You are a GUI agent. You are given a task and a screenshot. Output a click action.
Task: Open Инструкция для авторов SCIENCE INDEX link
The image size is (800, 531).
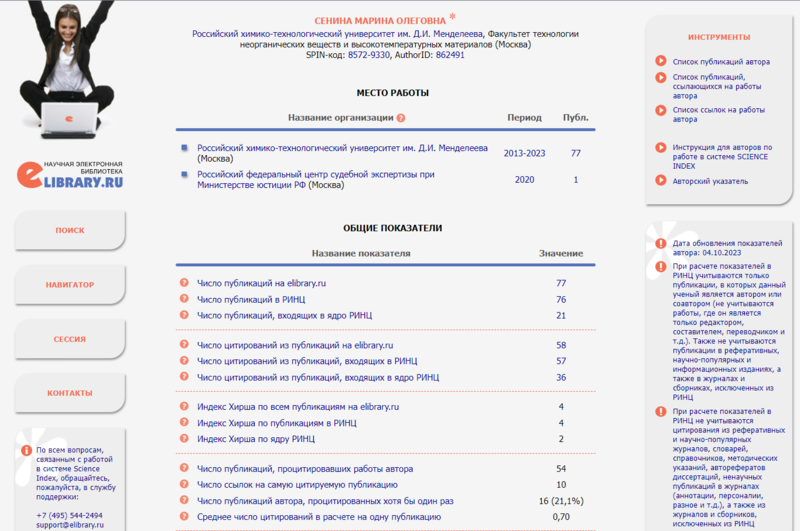pyautogui.click(x=722, y=157)
